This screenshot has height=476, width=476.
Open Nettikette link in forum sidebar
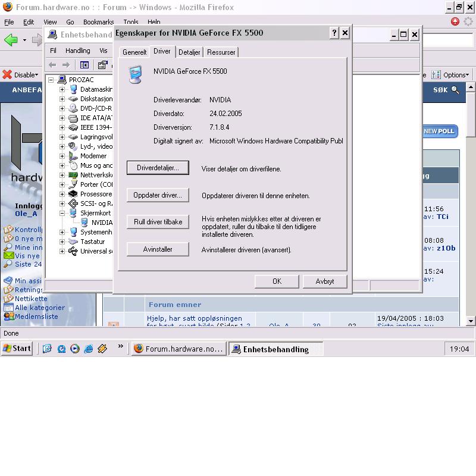click(x=31, y=299)
